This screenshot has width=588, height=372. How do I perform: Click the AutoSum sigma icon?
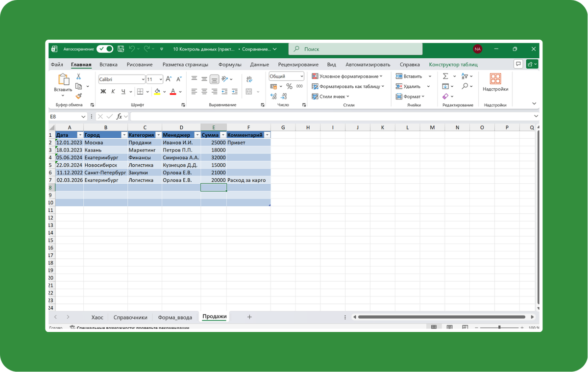coord(445,76)
